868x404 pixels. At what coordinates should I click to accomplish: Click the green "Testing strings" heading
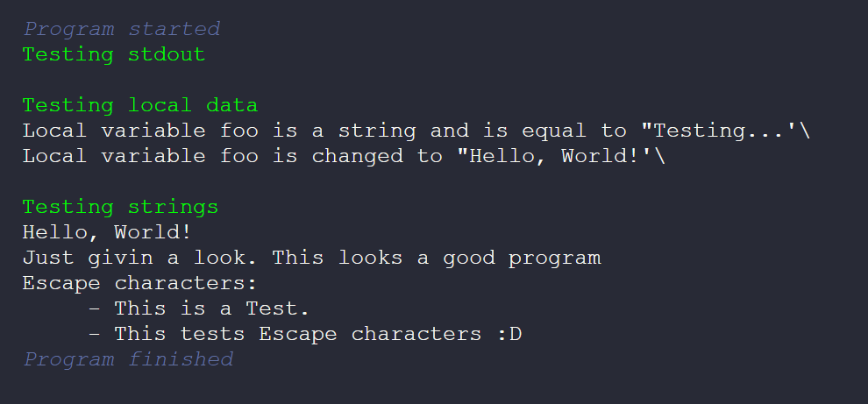pos(120,208)
